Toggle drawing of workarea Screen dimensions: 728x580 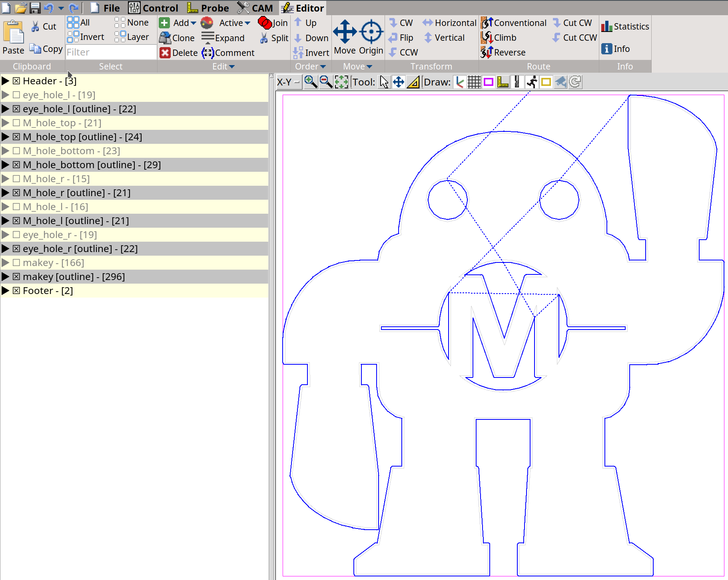click(546, 82)
